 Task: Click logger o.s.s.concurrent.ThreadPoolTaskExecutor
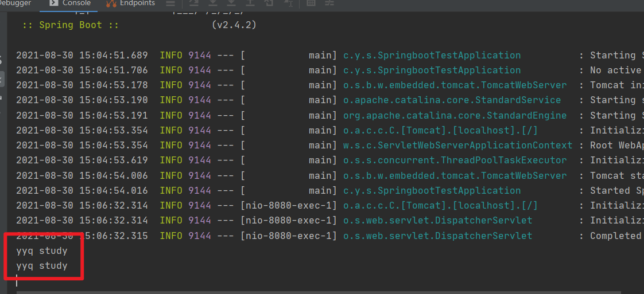[455, 160]
